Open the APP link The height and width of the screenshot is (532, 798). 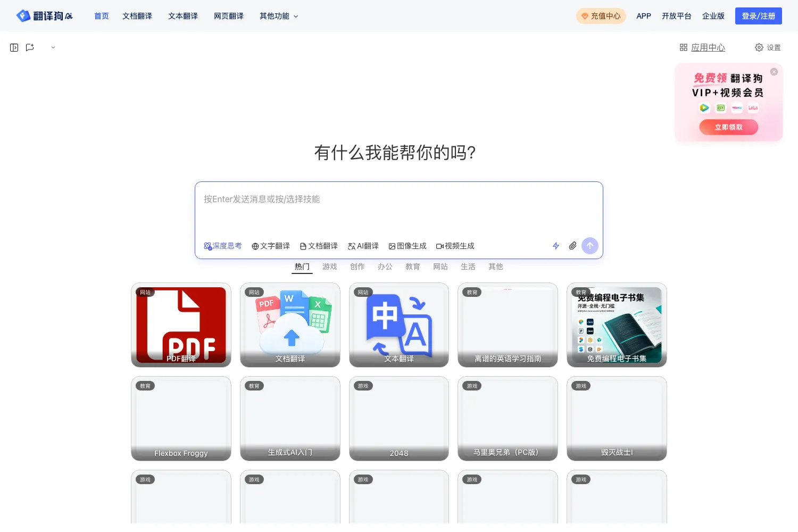click(644, 16)
